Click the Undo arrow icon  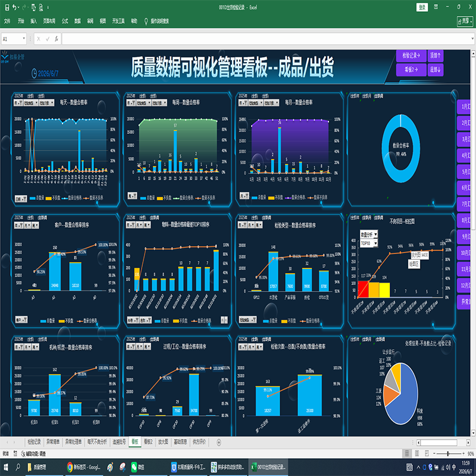(14, 7)
